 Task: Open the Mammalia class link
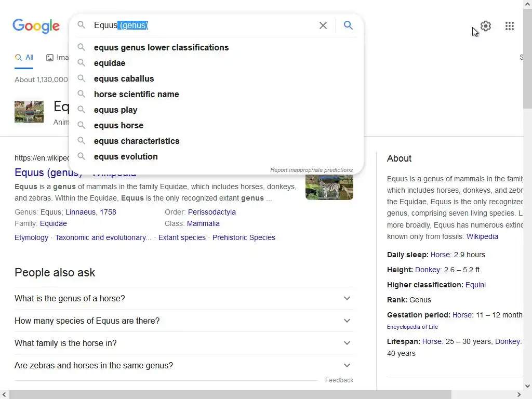point(203,223)
